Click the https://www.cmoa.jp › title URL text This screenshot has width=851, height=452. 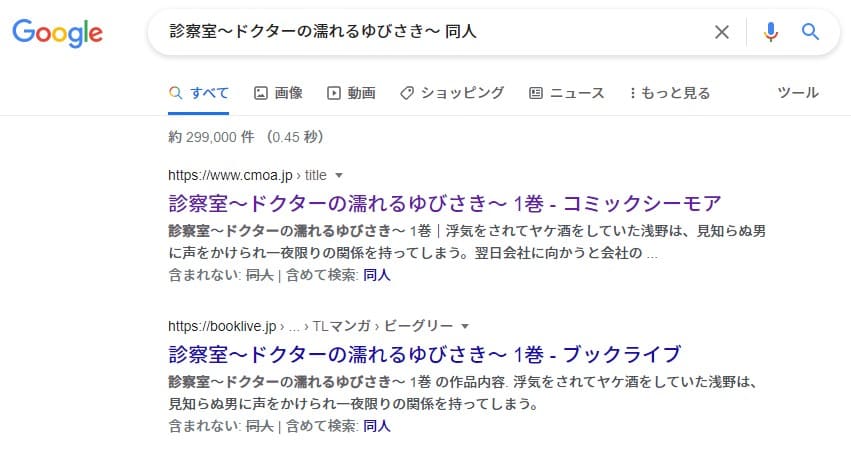click(x=247, y=175)
